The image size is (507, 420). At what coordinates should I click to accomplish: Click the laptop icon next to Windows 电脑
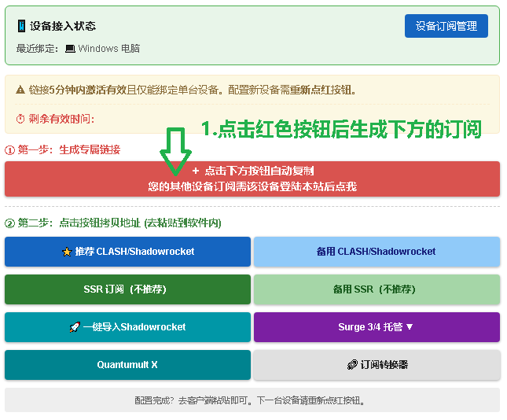tap(70, 49)
